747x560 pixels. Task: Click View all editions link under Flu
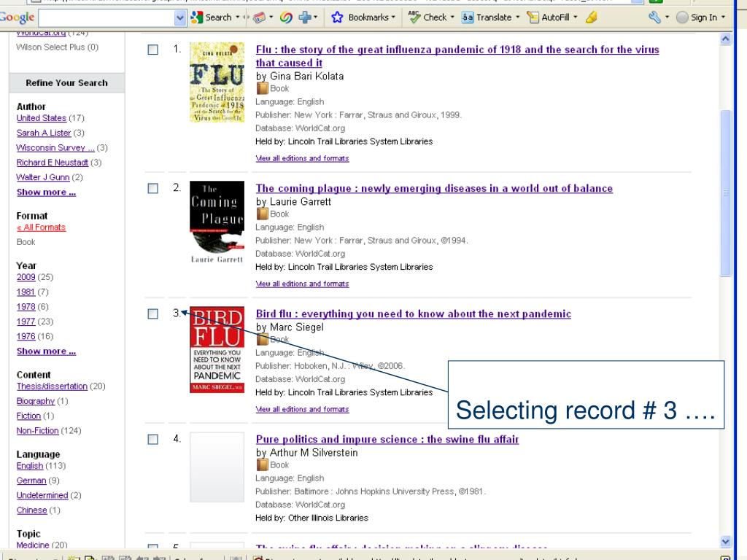coord(302,158)
